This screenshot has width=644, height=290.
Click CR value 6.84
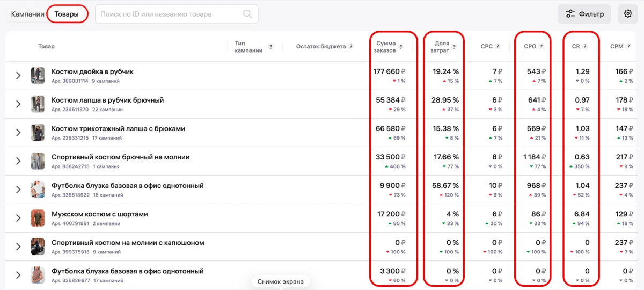(x=582, y=214)
